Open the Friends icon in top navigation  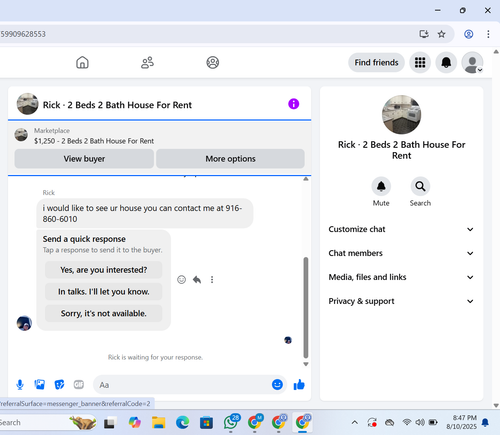pos(147,62)
